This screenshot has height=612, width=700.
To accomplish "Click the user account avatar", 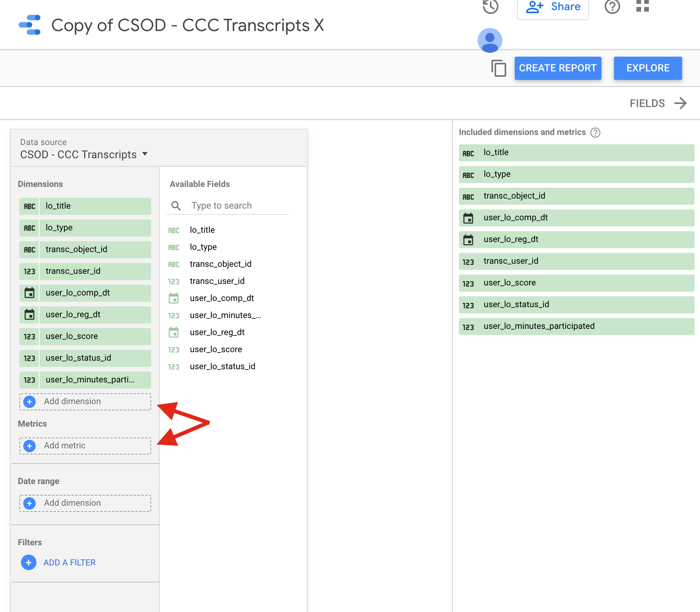I will tap(490, 40).
